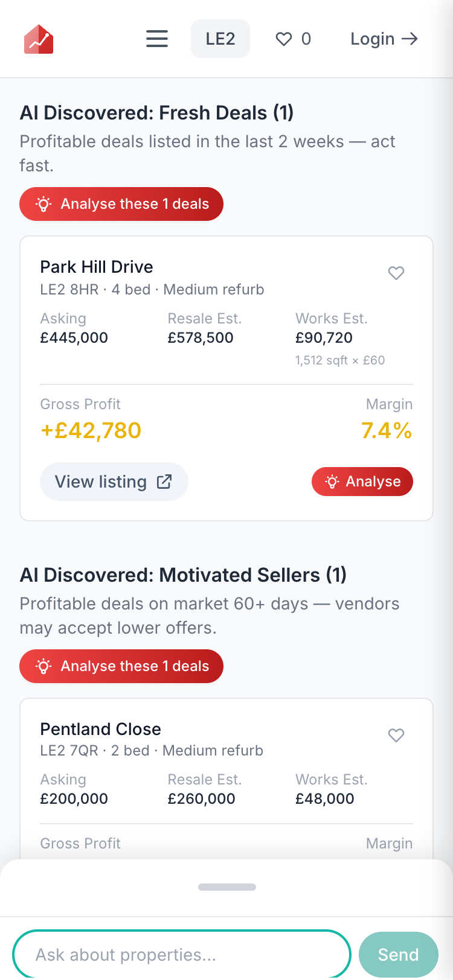
Task: Click the lightbulb icon in Motivated Sellers analyse button
Action: click(42, 666)
